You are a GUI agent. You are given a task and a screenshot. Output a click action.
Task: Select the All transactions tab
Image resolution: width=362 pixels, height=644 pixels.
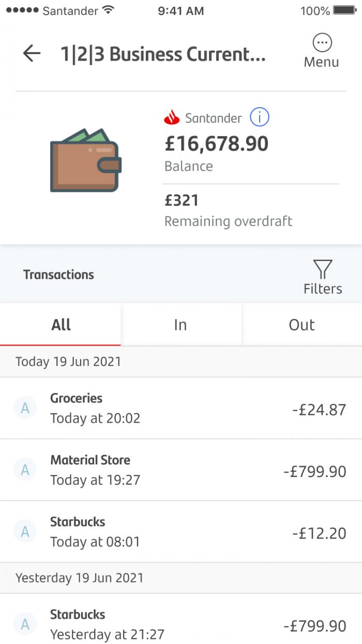point(61,324)
